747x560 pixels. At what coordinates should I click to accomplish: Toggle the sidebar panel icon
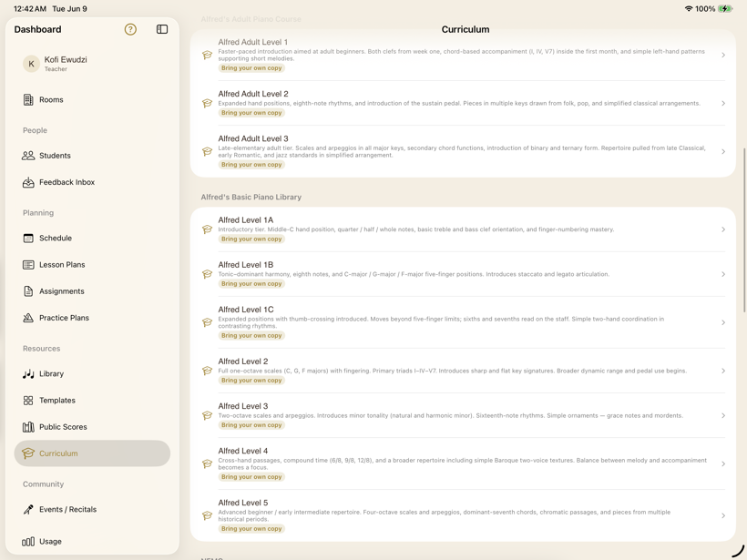[162, 29]
